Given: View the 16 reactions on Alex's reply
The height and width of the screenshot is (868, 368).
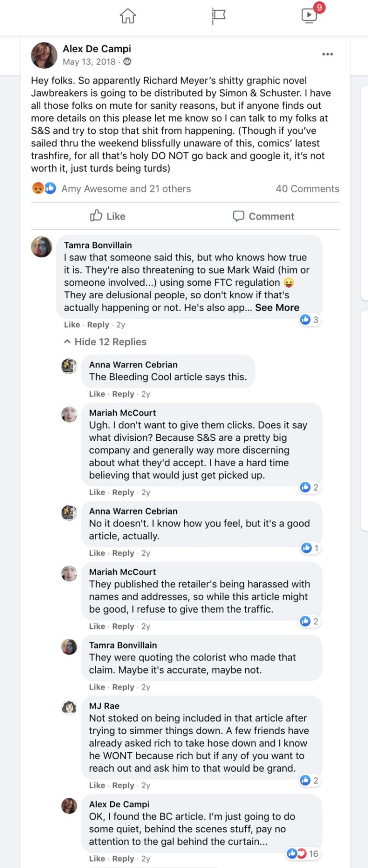Looking at the screenshot, I should 303,854.
